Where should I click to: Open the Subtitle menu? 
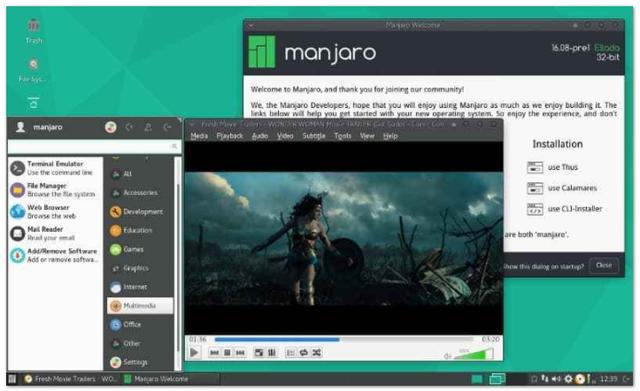313,136
